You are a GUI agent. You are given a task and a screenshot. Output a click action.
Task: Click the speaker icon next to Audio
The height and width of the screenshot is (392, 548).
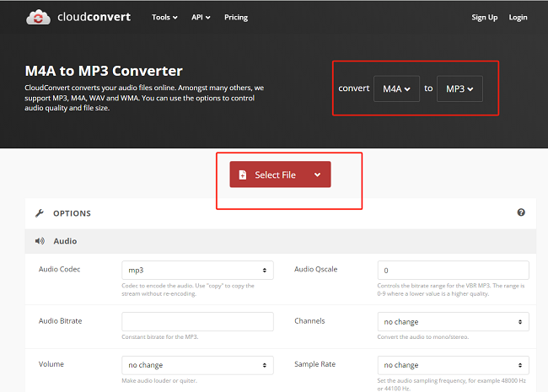(x=40, y=241)
